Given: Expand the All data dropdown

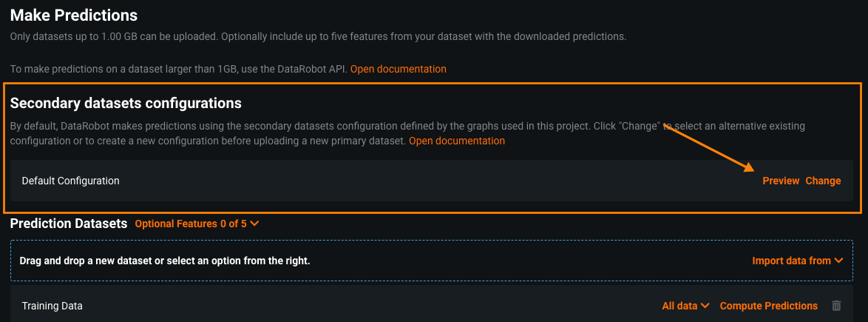Looking at the screenshot, I should [685, 306].
